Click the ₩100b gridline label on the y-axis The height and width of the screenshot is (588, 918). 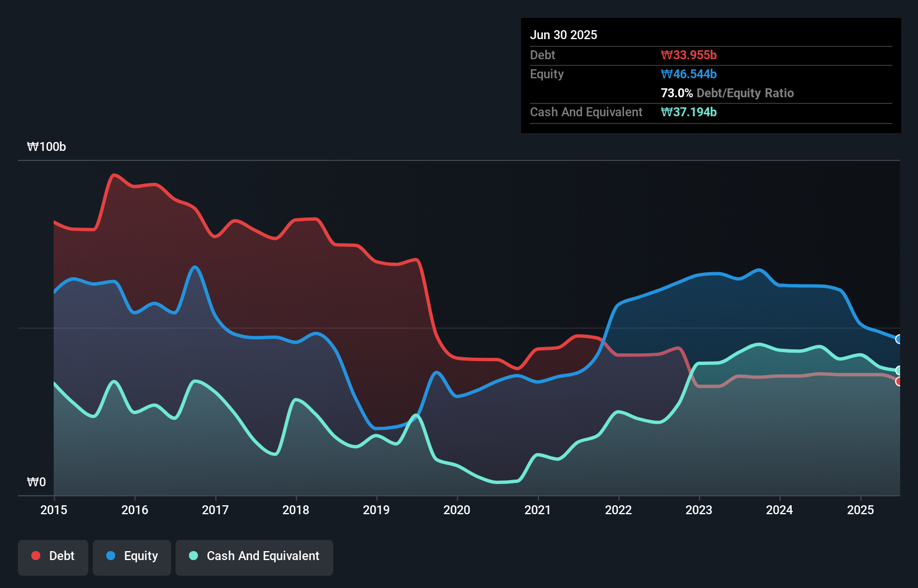click(x=47, y=147)
